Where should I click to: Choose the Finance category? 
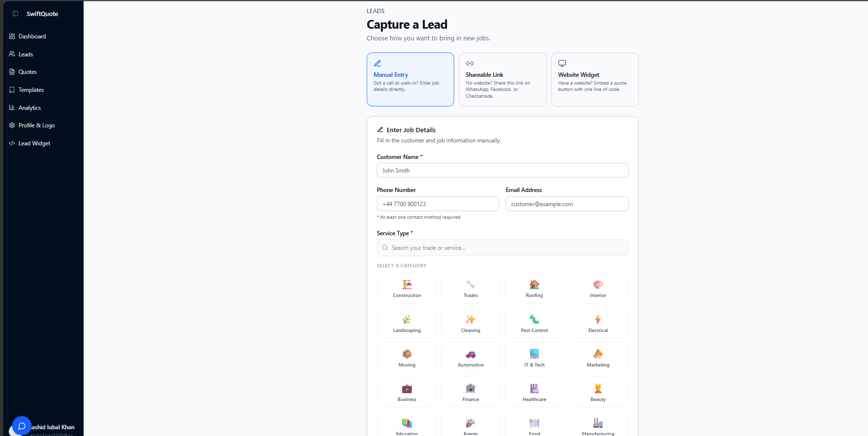click(x=471, y=392)
